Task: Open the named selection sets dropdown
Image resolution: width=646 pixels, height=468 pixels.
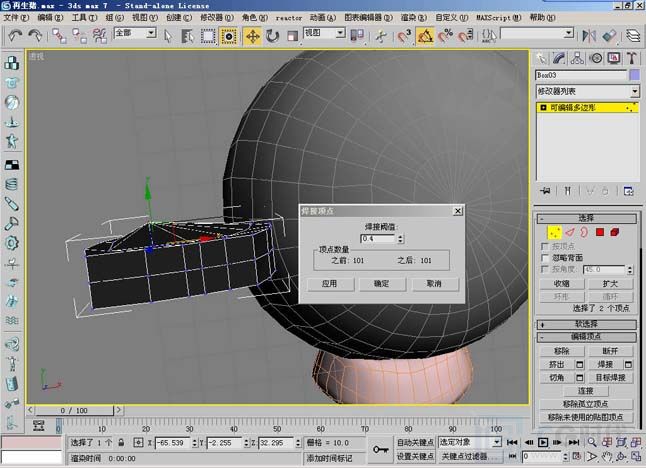Action: point(537,33)
